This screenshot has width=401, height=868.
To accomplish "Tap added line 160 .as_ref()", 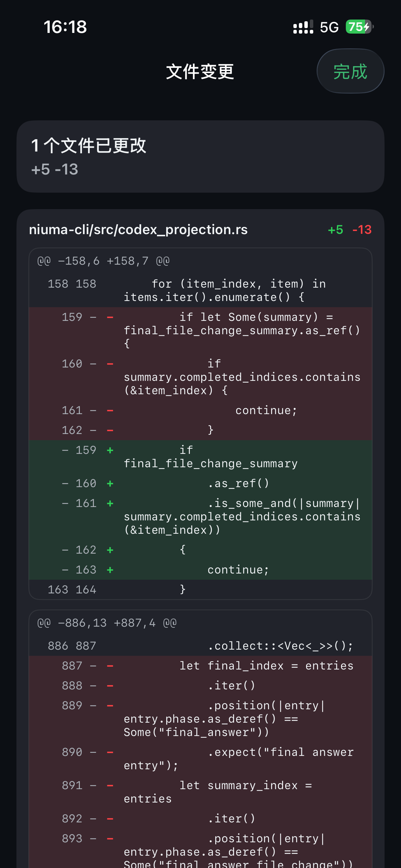I will [x=200, y=483].
